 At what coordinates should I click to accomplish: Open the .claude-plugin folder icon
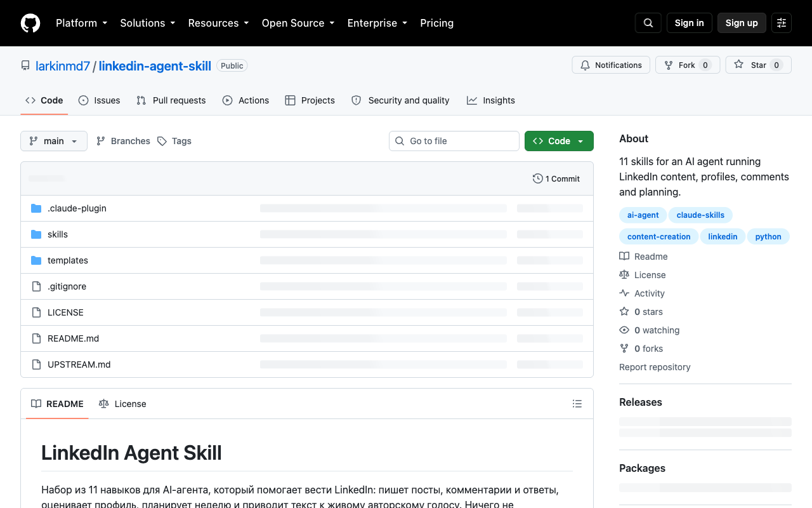coord(36,208)
